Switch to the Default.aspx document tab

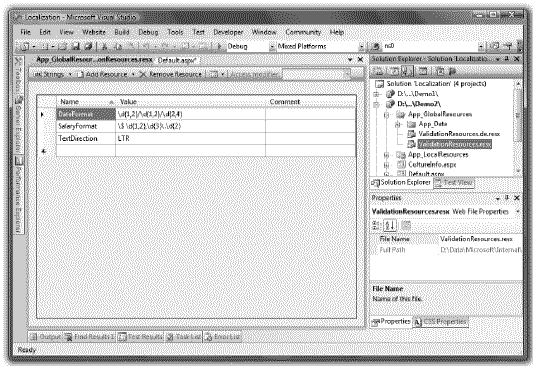[x=177, y=60]
